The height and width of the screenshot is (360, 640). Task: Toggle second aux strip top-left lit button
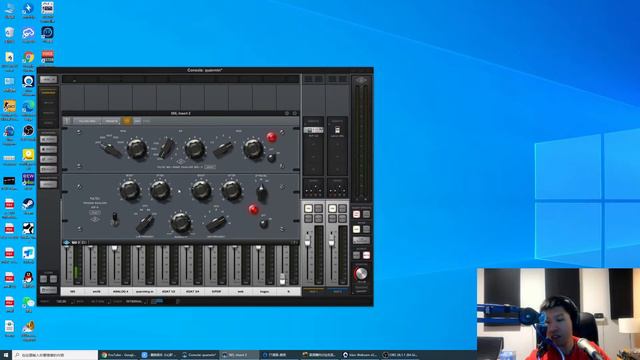[x=332, y=209]
